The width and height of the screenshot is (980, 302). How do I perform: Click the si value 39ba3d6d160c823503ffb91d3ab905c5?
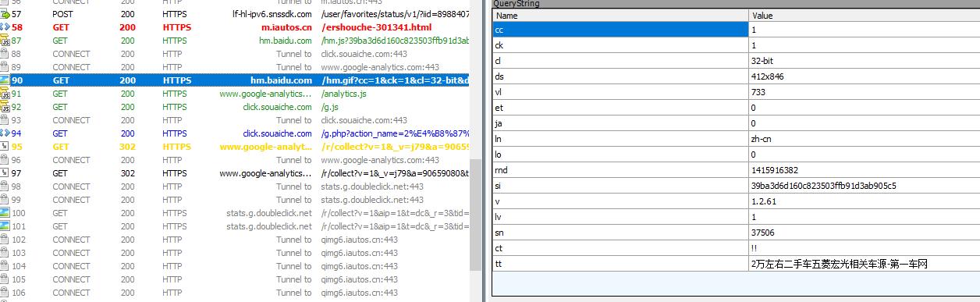[x=823, y=186]
